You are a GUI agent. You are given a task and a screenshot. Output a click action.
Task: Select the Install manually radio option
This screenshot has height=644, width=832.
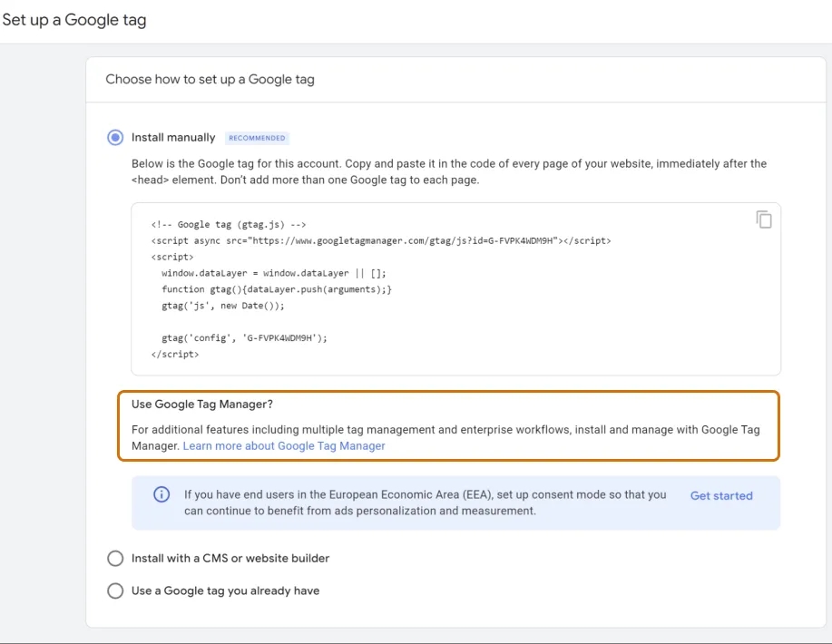(115, 137)
